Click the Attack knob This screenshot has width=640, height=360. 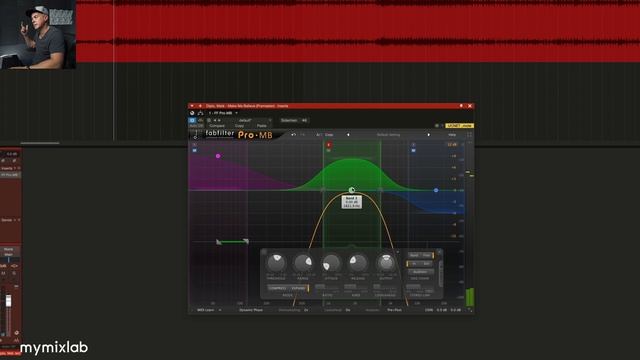331,263
